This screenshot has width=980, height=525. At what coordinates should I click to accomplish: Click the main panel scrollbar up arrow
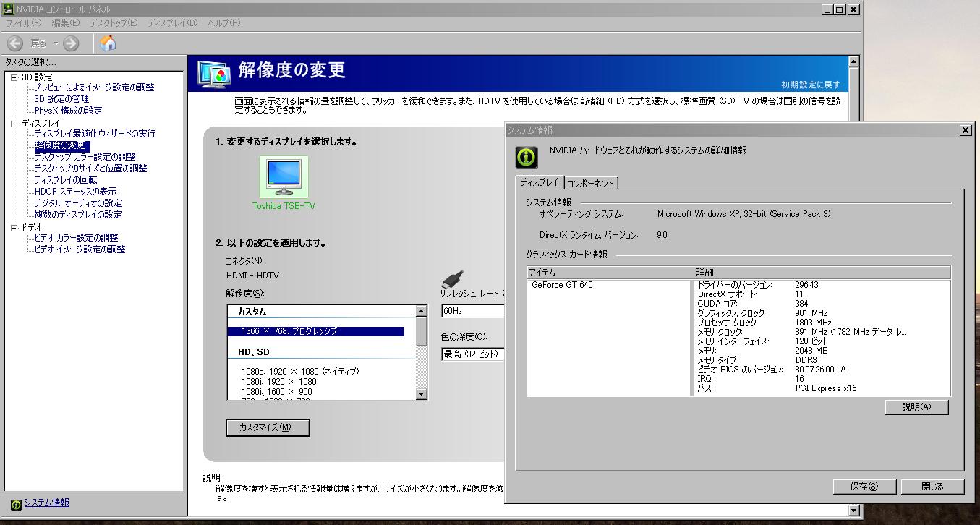[x=853, y=62]
